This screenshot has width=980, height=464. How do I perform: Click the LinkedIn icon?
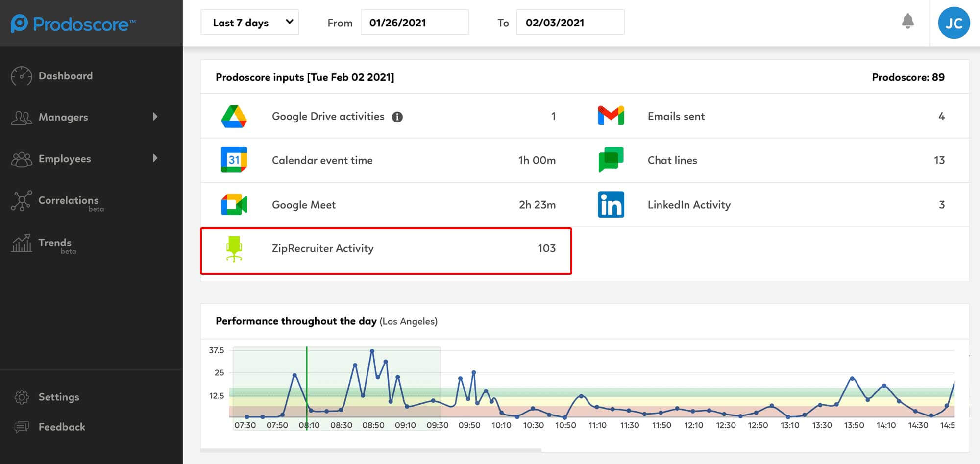pos(611,204)
